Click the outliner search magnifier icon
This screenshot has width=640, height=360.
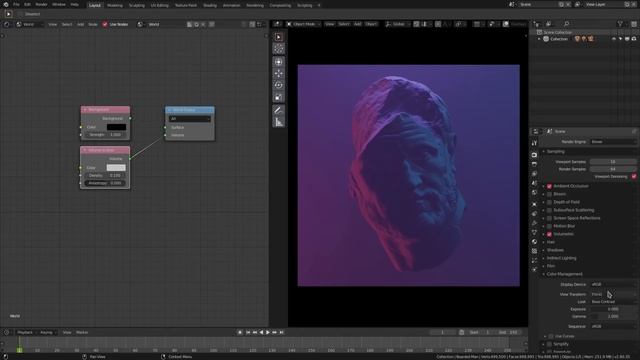click(566, 24)
